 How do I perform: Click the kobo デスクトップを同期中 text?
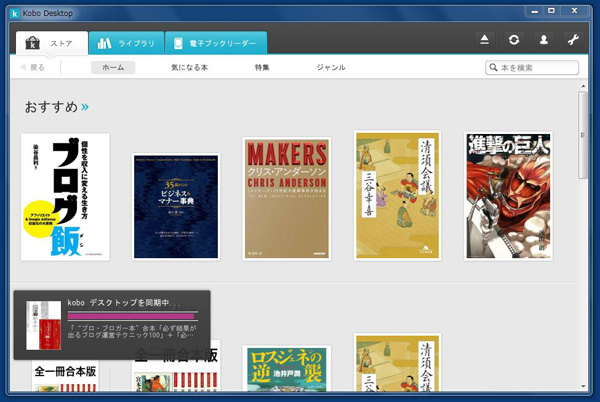[124, 303]
